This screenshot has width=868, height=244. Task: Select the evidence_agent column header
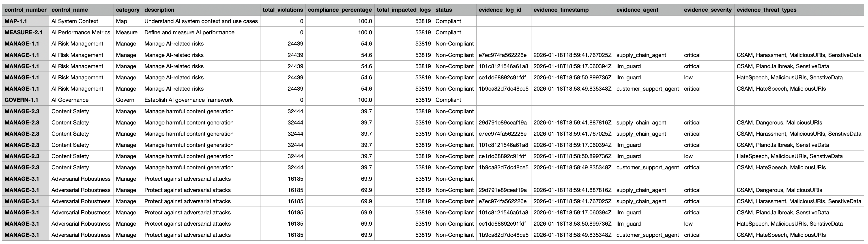click(637, 10)
